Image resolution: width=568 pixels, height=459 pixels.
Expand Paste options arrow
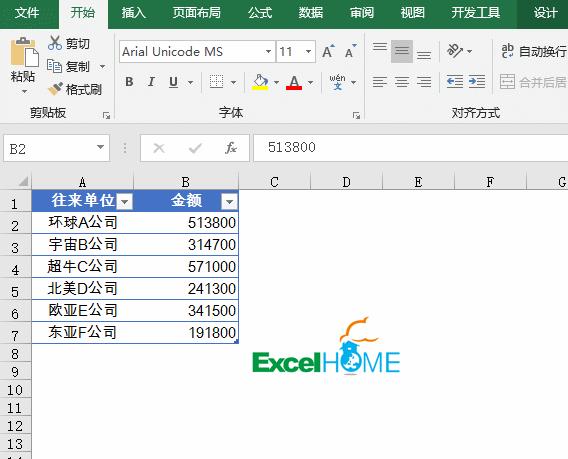[x=24, y=91]
